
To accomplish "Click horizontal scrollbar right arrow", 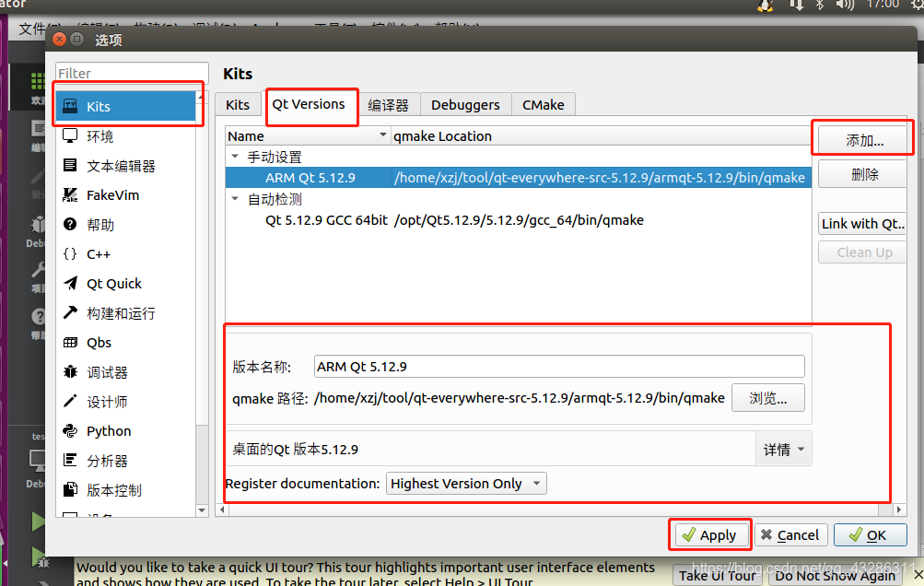I will tap(898, 510).
